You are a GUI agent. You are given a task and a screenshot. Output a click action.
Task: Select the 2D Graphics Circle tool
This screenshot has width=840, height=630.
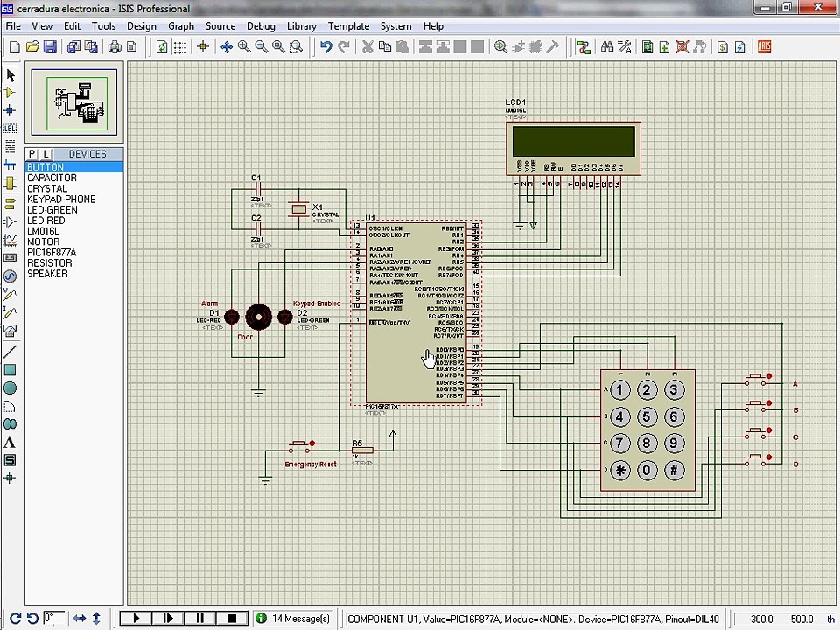pos(10,388)
